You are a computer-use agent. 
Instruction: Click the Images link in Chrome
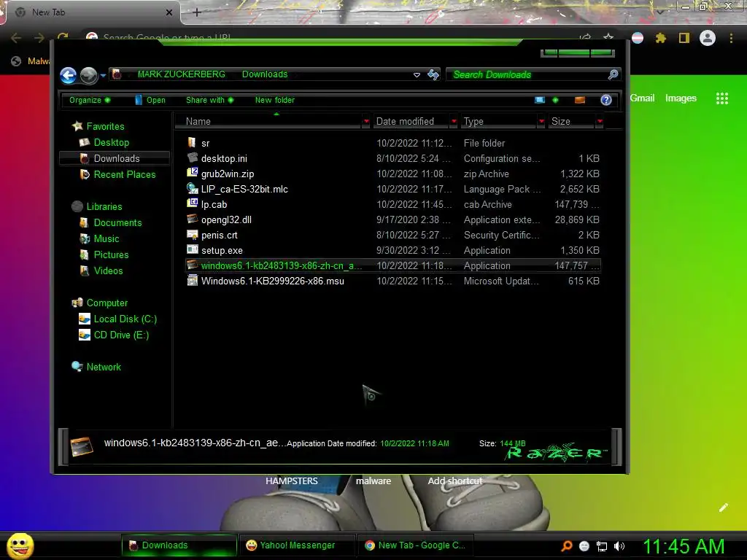pyautogui.click(x=681, y=98)
